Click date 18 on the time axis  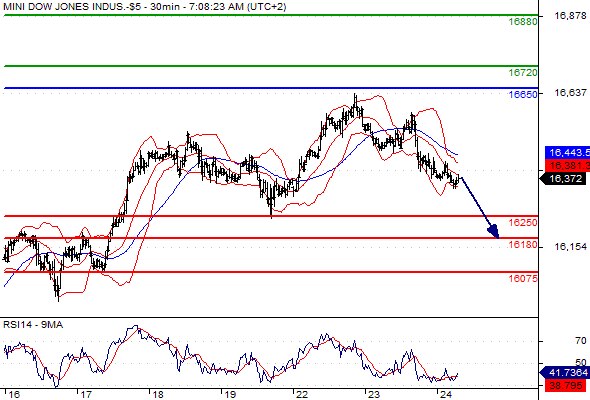click(158, 395)
